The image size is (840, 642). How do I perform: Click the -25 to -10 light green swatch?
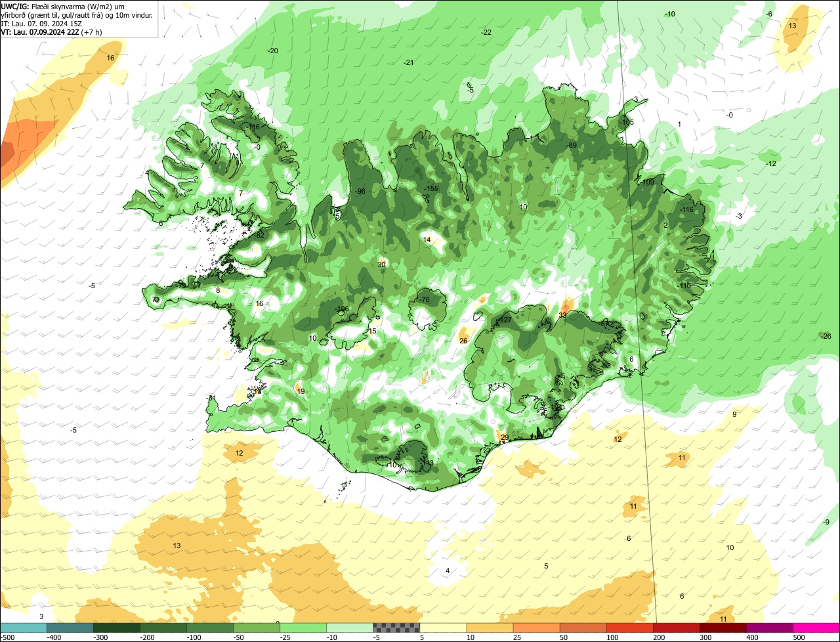coord(303,628)
